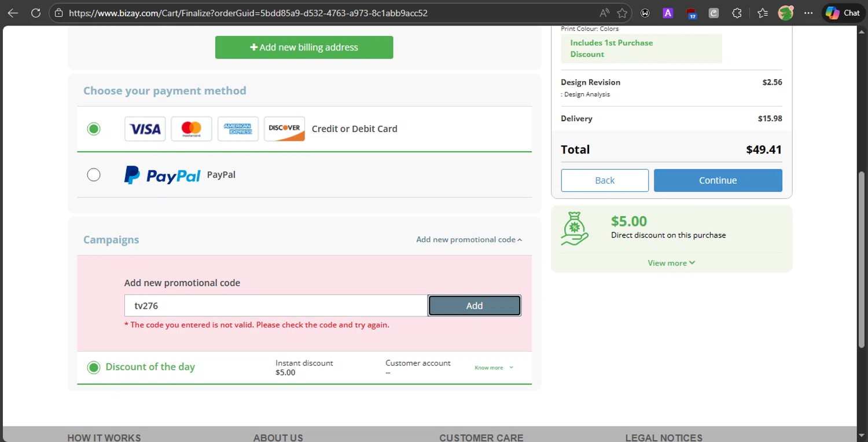Click the Continue button
Screen dimensions: 868x442
718,180
